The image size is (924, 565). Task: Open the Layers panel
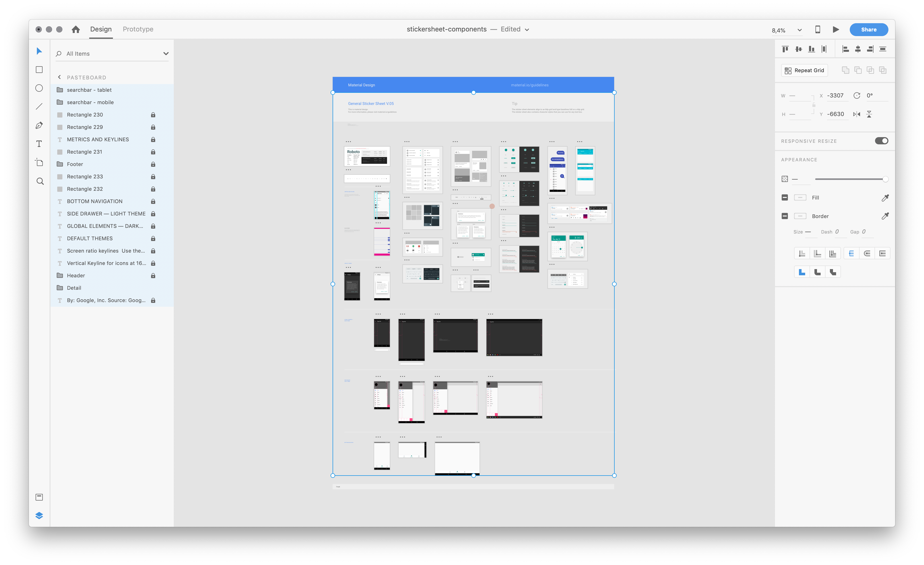[39, 515]
